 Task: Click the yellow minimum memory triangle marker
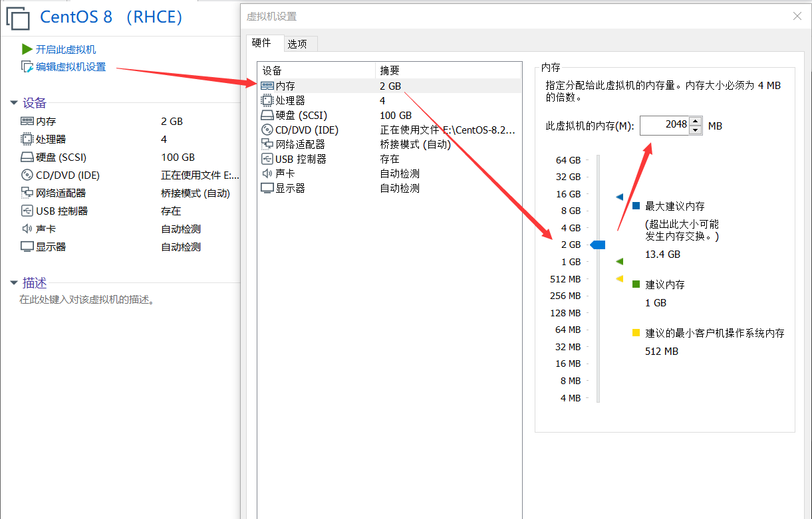pyautogui.click(x=620, y=279)
